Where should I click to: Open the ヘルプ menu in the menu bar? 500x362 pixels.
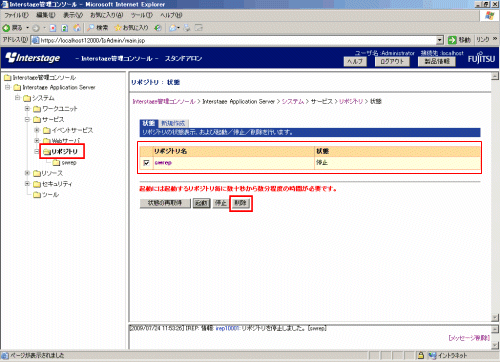coord(171,15)
